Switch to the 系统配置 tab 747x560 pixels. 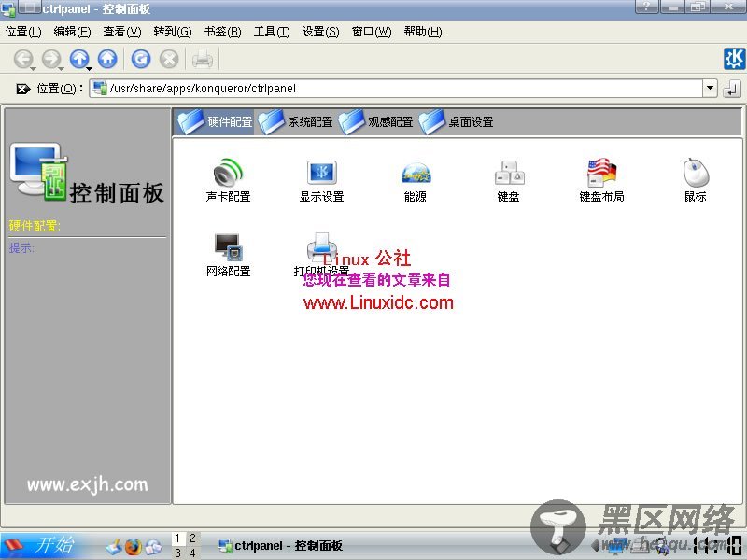298,120
